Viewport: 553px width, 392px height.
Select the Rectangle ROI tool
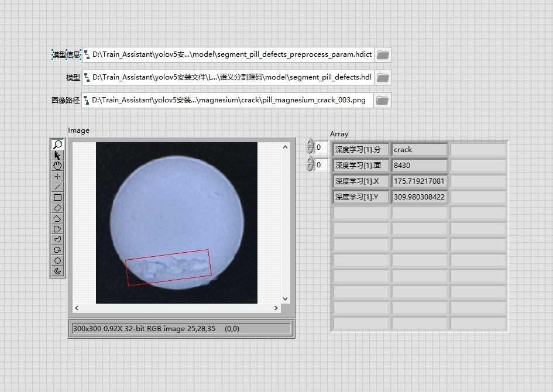[x=57, y=197]
